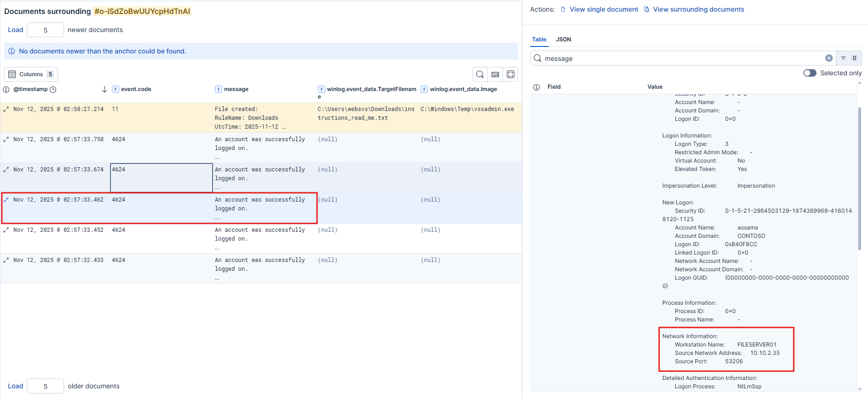
Task: Switch to the JSON tab
Action: [564, 39]
